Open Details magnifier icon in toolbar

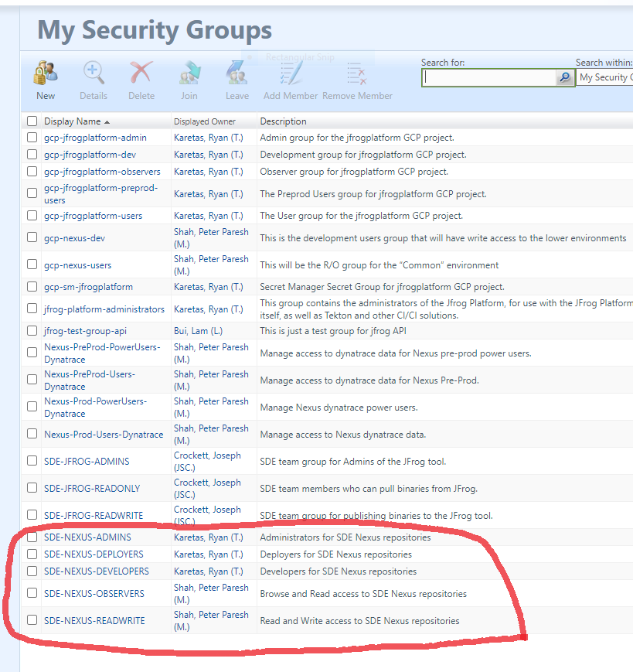pyautogui.click(x=94, y=73)
